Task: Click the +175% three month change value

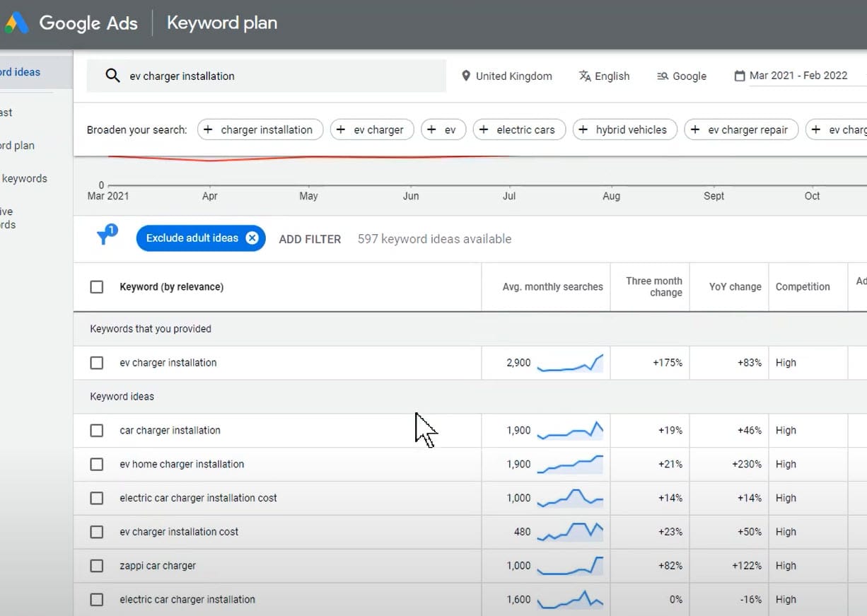Action: pyautogui.click(x=668, y=363)
